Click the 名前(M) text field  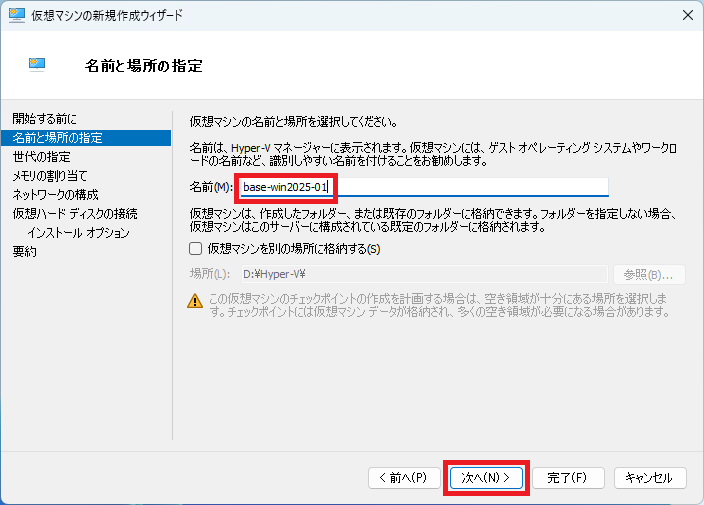tap(424, 187)
